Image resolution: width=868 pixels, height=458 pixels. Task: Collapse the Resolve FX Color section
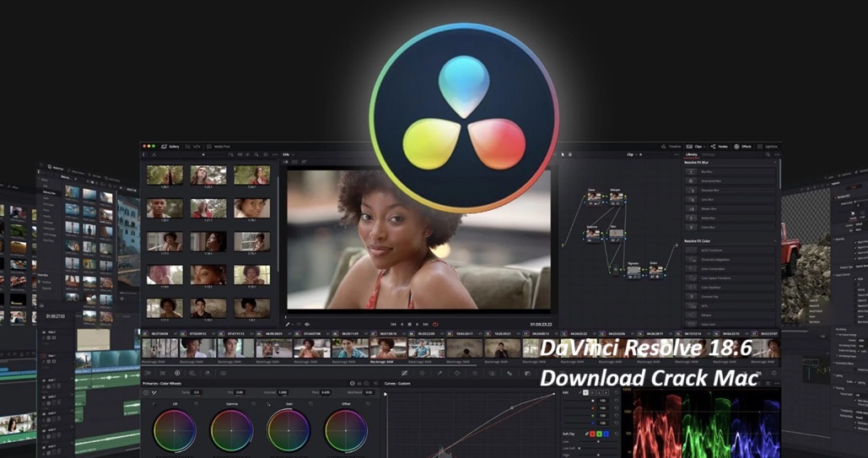point(774,241)
